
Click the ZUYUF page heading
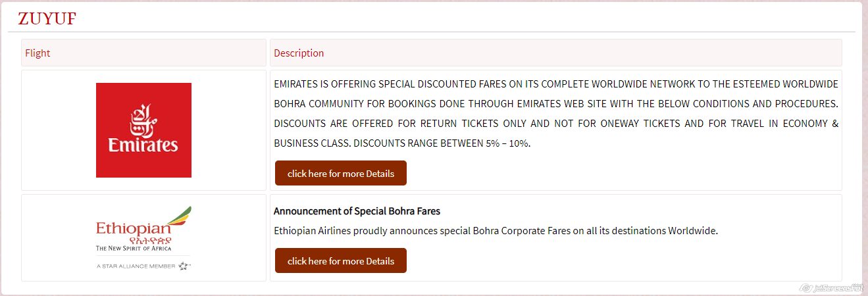coord(47,19)
